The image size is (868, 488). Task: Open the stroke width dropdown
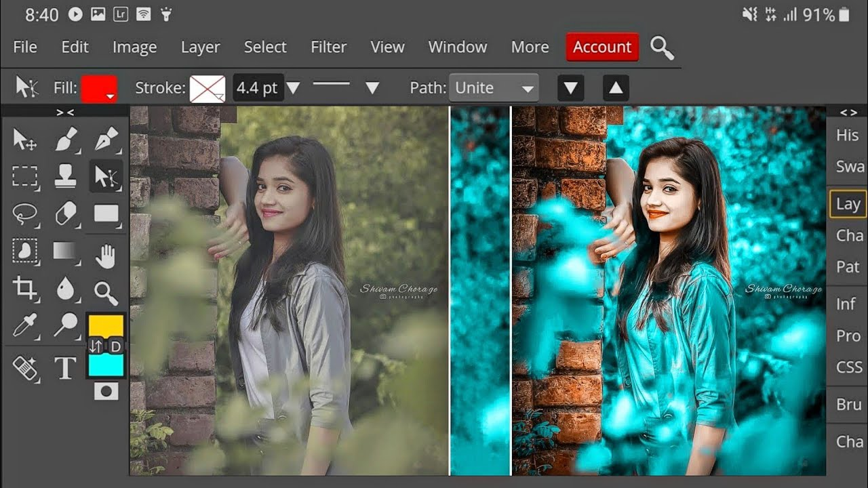coord(293,87)
